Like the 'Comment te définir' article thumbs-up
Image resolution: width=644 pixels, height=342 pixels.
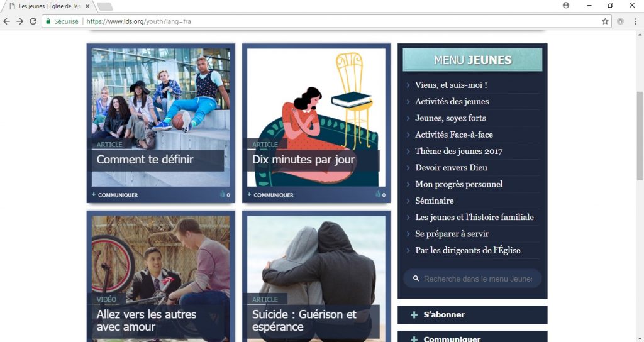tap(223, 195)
